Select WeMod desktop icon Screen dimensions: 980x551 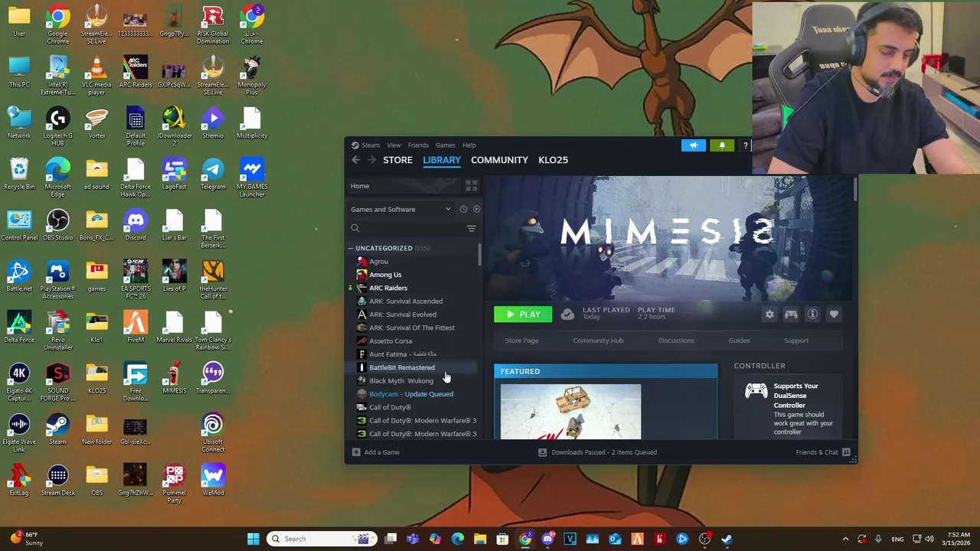[213, 480]
